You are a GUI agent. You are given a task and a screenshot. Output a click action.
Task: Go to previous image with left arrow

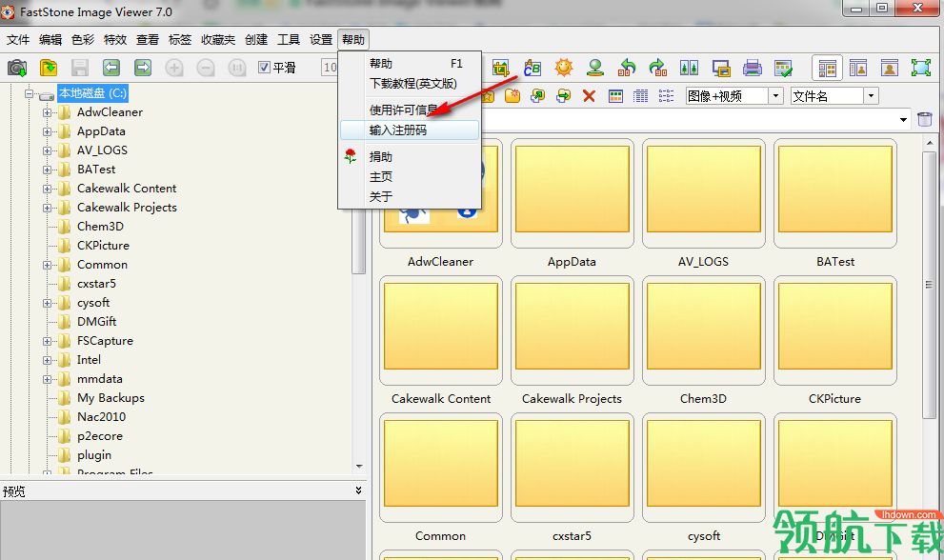[x=110, y=68]
